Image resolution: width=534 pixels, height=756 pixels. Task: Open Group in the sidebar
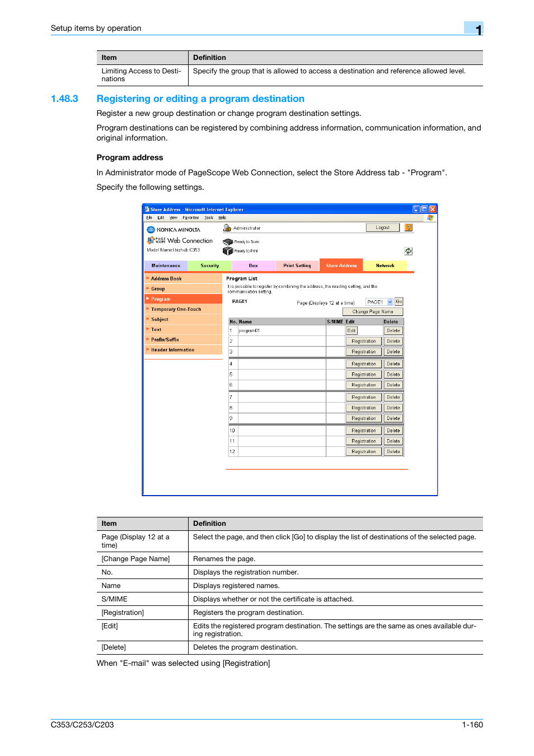click(x=183, y=289)
